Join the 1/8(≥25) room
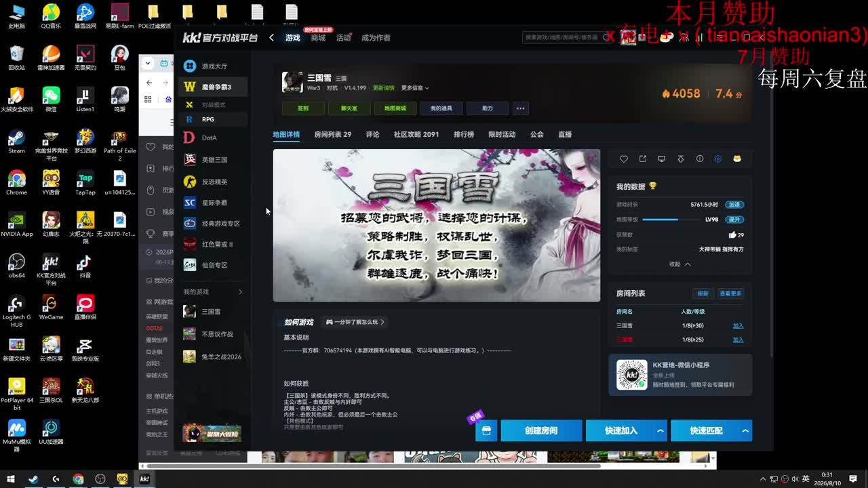The image size is (868, 488). pyautogui.click(x=738, y=340)
